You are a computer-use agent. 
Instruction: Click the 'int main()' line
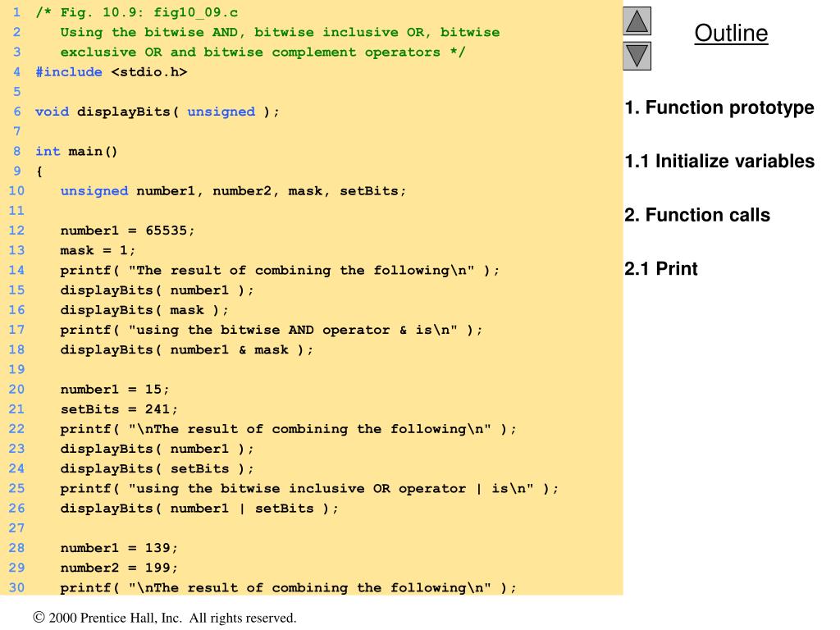pos(76,151)
